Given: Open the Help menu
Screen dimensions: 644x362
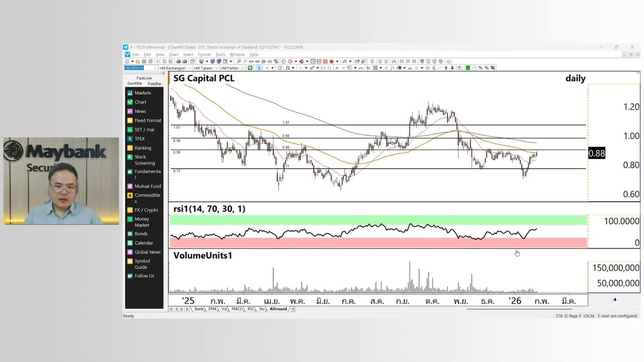Looking at the screenshot, I should click(254, 54).
